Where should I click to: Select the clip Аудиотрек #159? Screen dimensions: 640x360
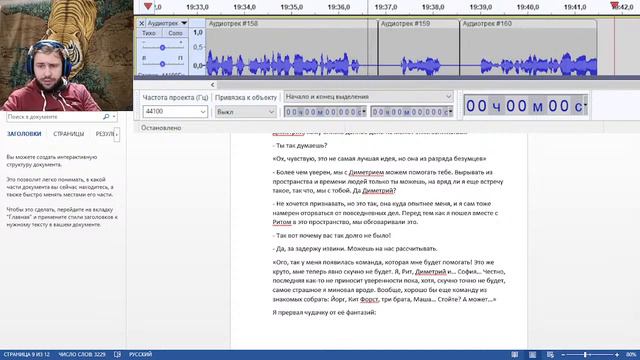tap(405, 24)
